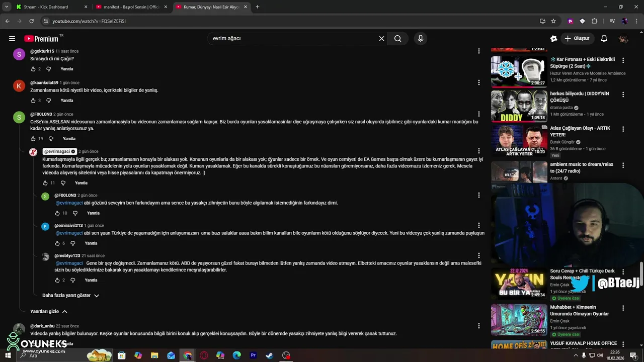Open Premiere Pro from the taskbar
This screenshot has height=362, width=644.
[253, 355]
